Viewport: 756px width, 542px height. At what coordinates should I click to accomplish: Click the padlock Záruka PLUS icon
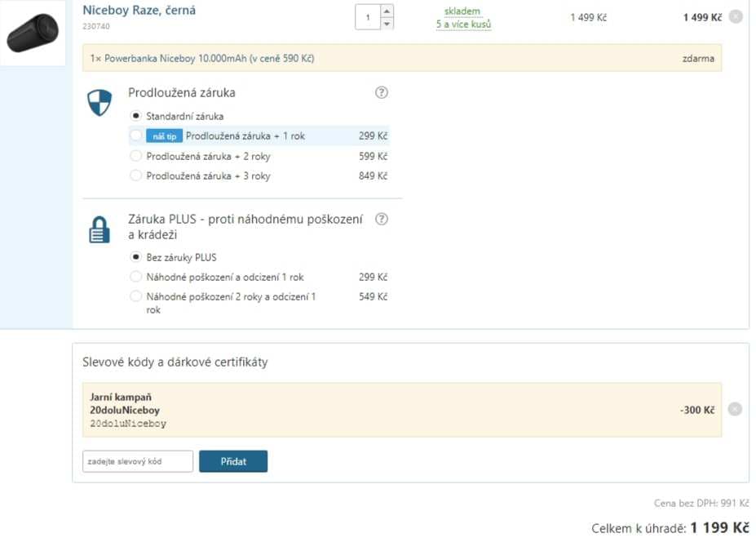[x=99, y=229]
